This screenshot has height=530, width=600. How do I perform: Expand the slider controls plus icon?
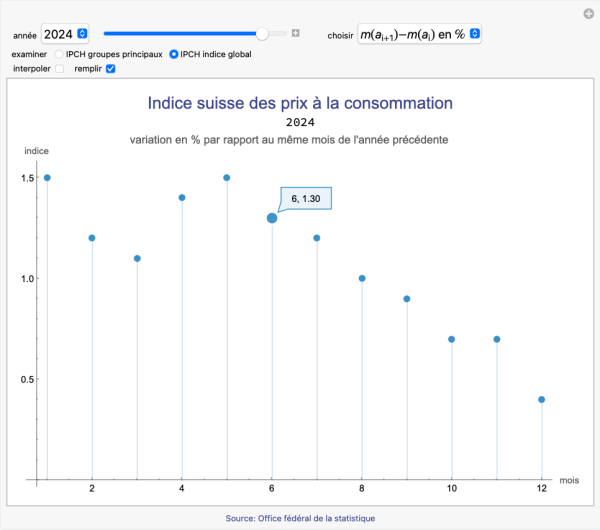coord(296,34)
